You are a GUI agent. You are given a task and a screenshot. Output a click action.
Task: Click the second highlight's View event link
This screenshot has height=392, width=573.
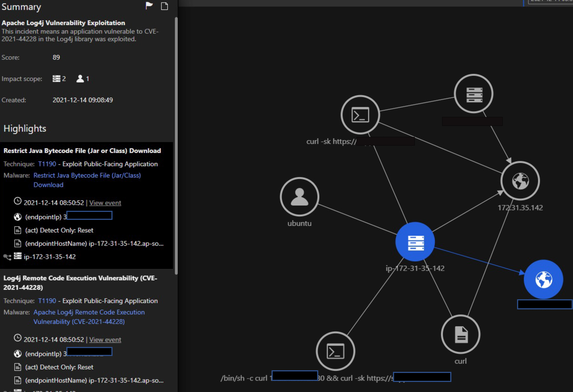point(105,340)
